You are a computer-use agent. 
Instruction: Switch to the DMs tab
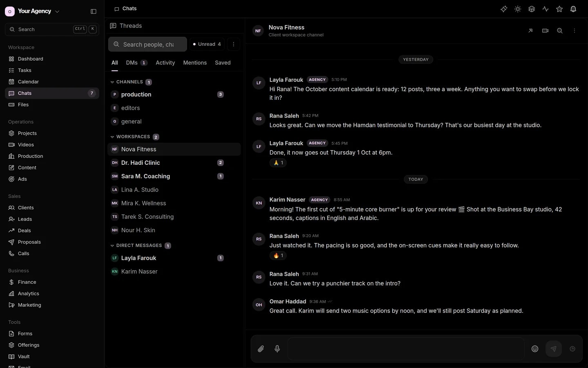coord(136,63)
